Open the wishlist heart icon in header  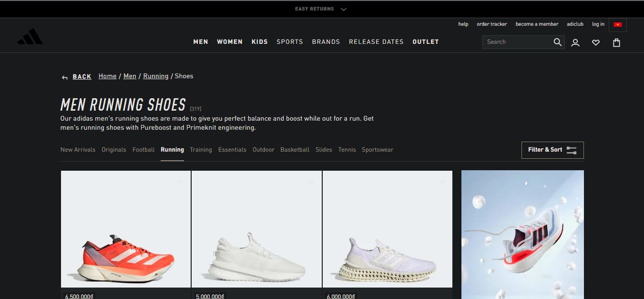[x=596, y=42]
